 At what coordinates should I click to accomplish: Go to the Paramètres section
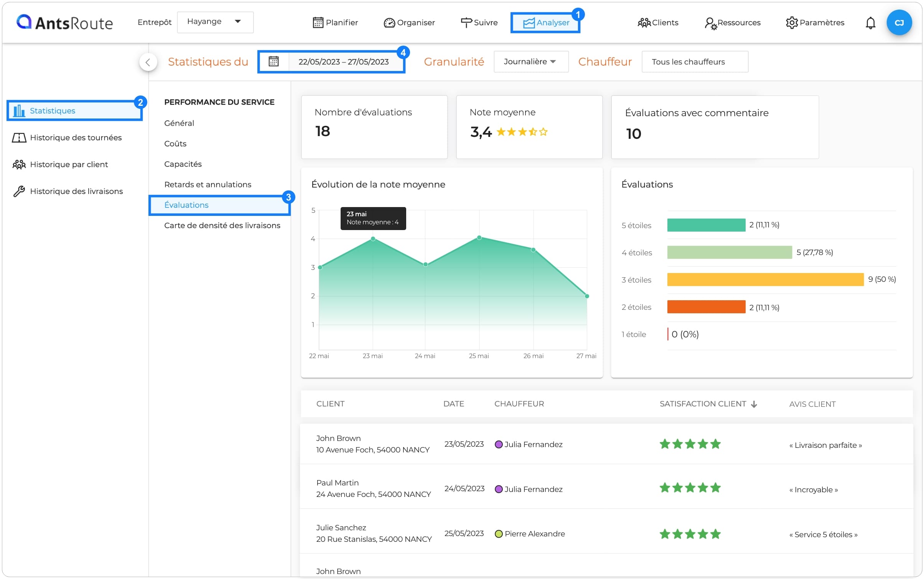[815, 23]
